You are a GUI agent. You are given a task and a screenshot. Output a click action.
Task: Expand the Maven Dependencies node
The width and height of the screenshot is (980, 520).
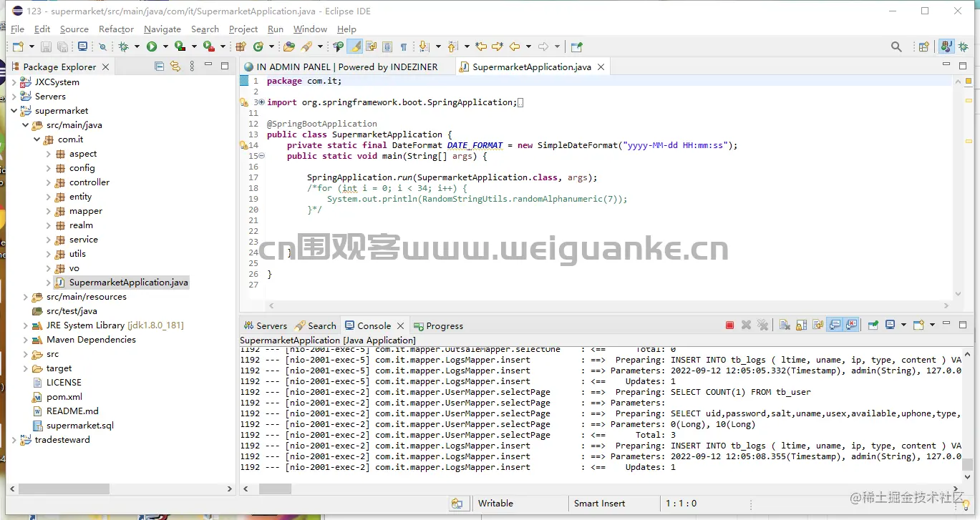(x=26, y=340)
